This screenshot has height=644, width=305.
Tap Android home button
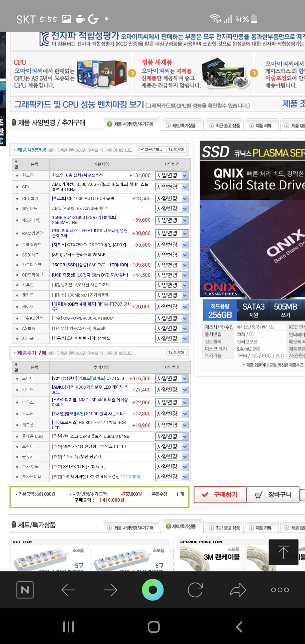pyautogui.click(x=154, y=627)
